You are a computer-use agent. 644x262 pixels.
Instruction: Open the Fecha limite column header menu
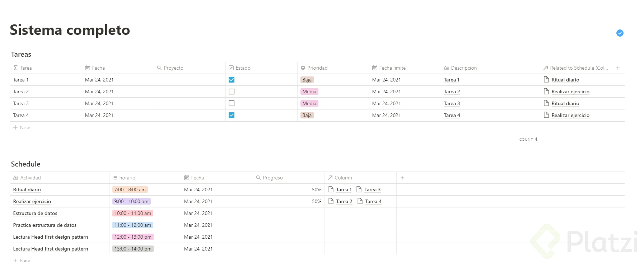(392, 68)
